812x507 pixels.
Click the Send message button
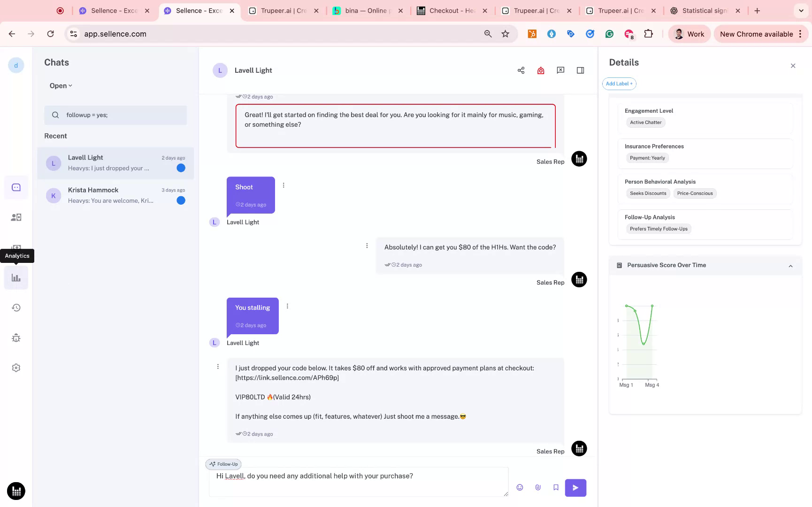coord(575,487)
